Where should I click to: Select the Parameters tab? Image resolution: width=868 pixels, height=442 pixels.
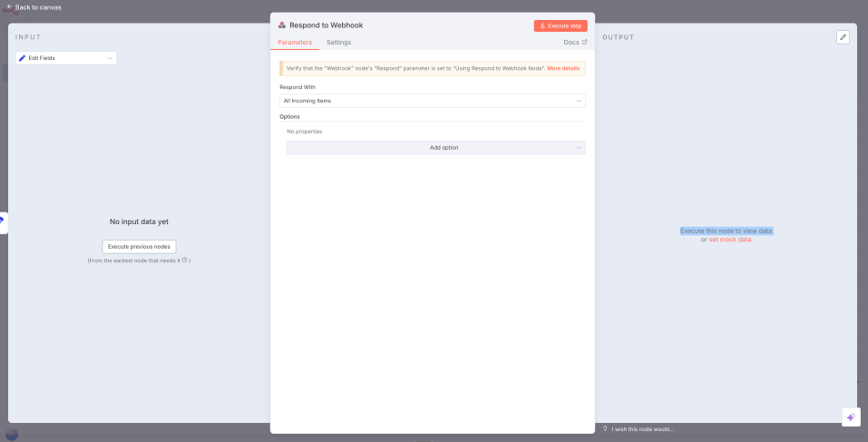[295, 43]
